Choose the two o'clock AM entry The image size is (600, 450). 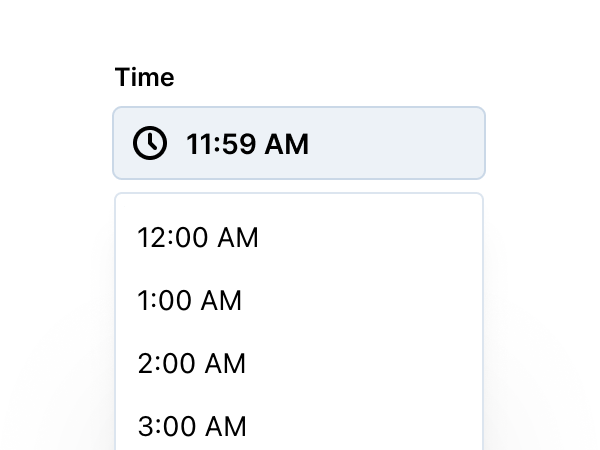tap(192, 364)
